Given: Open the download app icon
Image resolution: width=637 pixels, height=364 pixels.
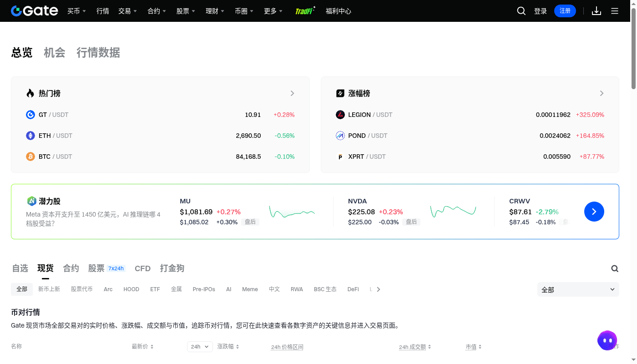Looking at the screenshot, I should [597, 11].
